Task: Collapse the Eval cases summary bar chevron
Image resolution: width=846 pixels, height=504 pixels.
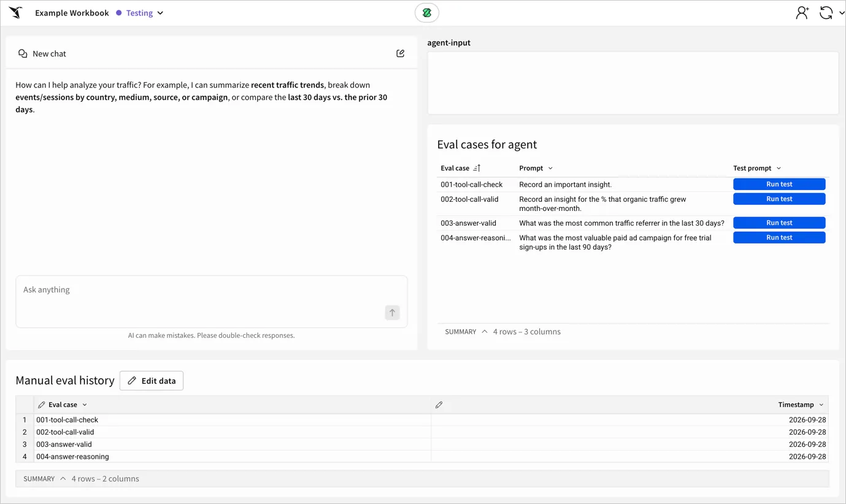Action: (485, 332)
